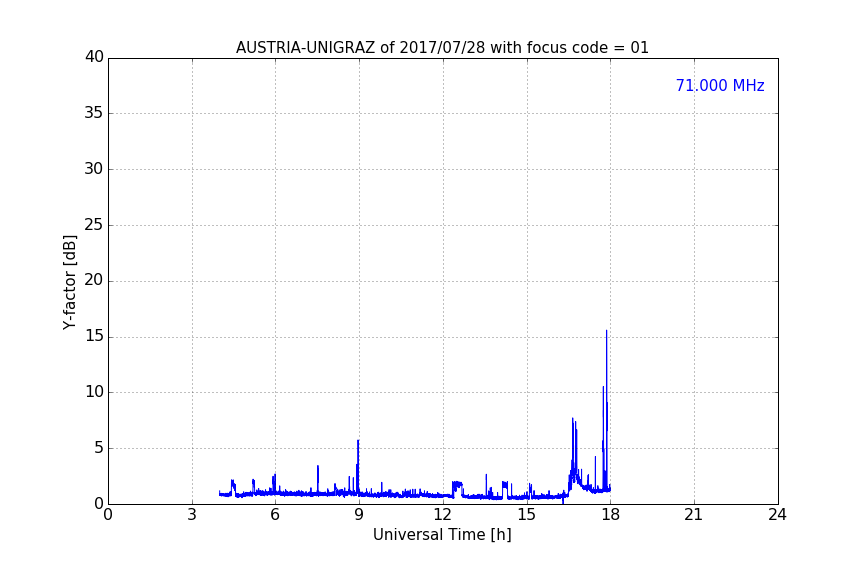864x576 pixels.
Task: Click the y-axis tick label 20
Action: (x=94, y=281)
